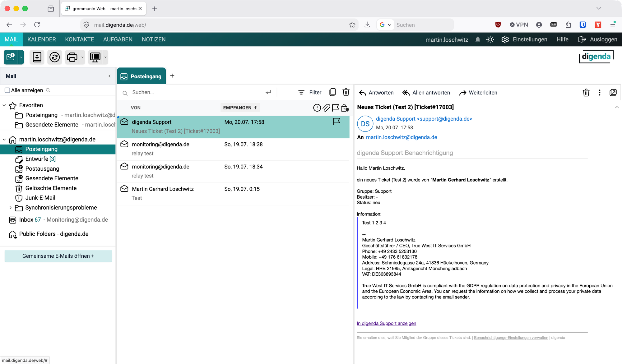
Task: Open the 'In digenda Support anzeigen' link
Action: click(x=386, y=323)
